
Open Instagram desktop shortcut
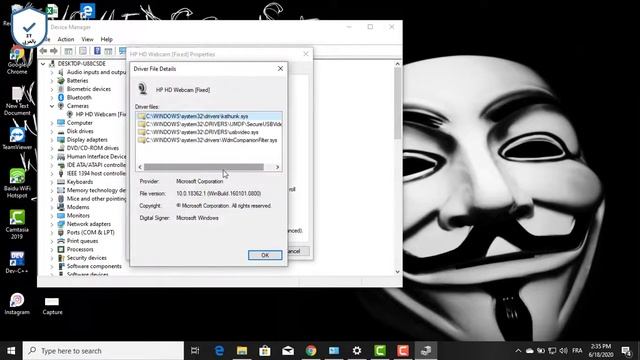(17, 304)
